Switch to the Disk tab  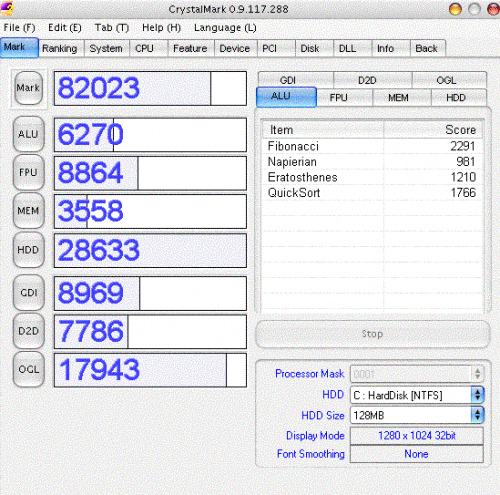(x=314, y=49)
